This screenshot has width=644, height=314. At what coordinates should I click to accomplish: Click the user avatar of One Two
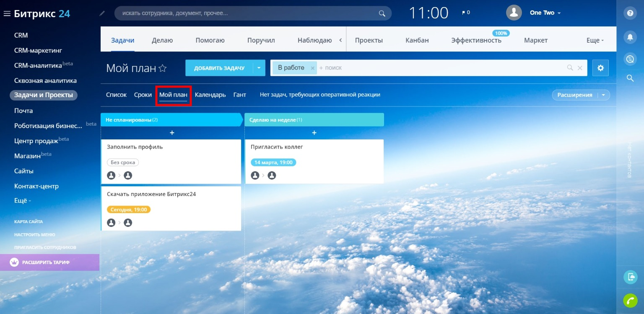[514, 13]
